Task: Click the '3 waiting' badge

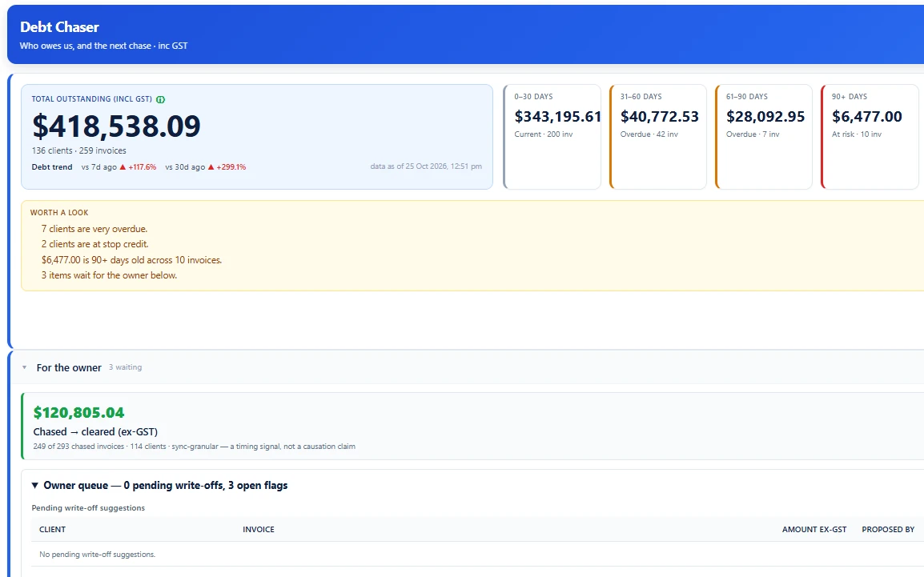Action: 126,367
